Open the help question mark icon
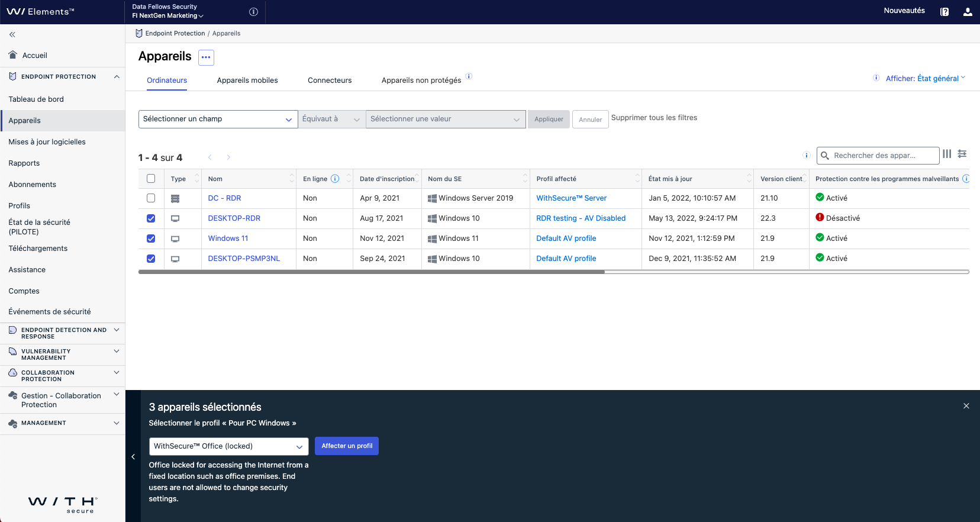 [x=944, y=12]
